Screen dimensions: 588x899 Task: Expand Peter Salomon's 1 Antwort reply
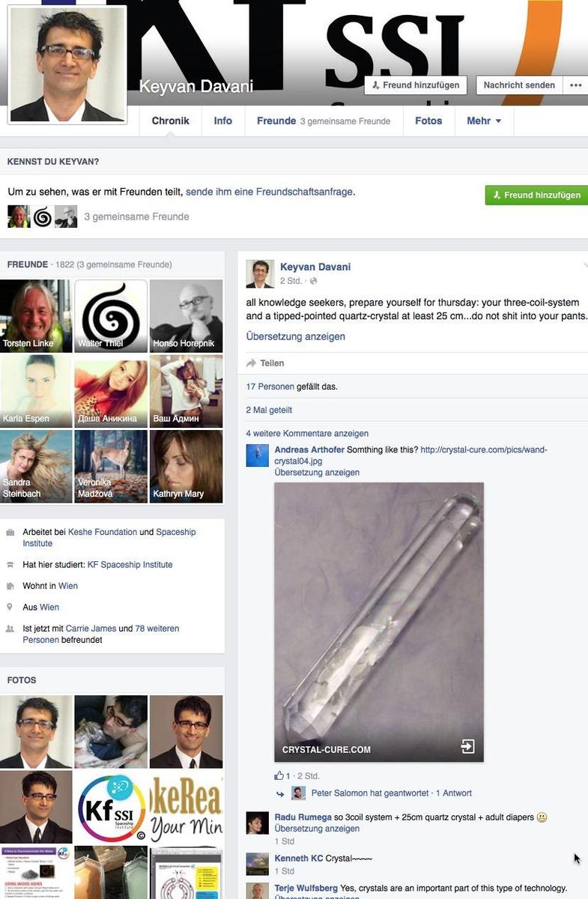(x=453, y=793)
